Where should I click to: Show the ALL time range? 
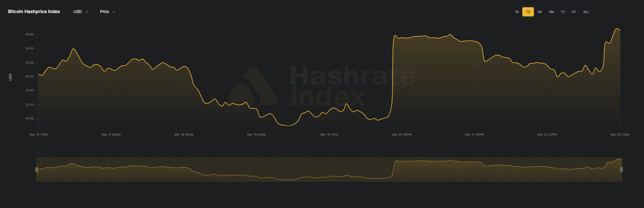point(586,12)
